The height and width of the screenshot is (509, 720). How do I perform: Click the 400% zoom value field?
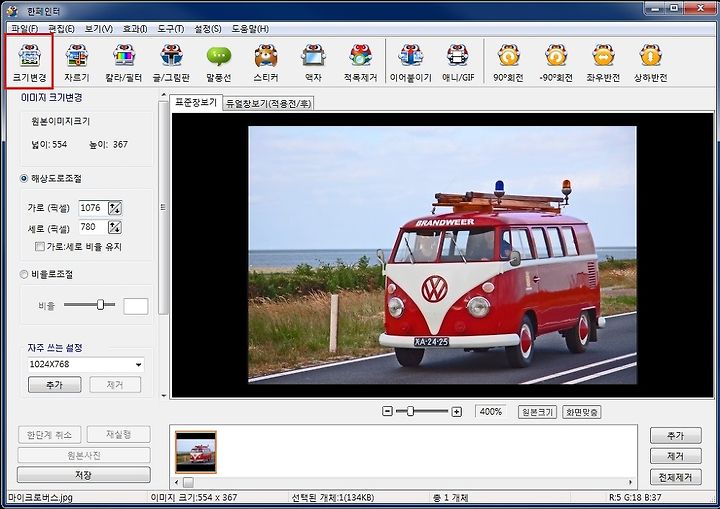pos(491,412)
